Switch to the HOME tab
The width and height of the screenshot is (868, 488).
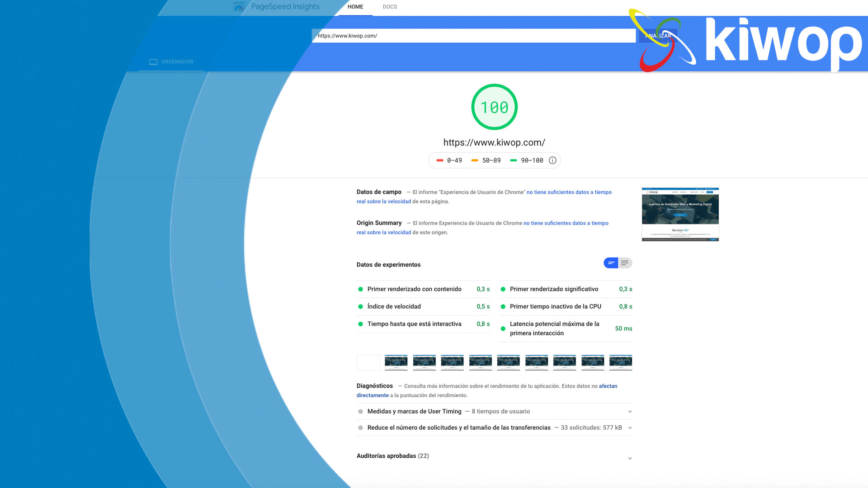(x=355, y=7)
